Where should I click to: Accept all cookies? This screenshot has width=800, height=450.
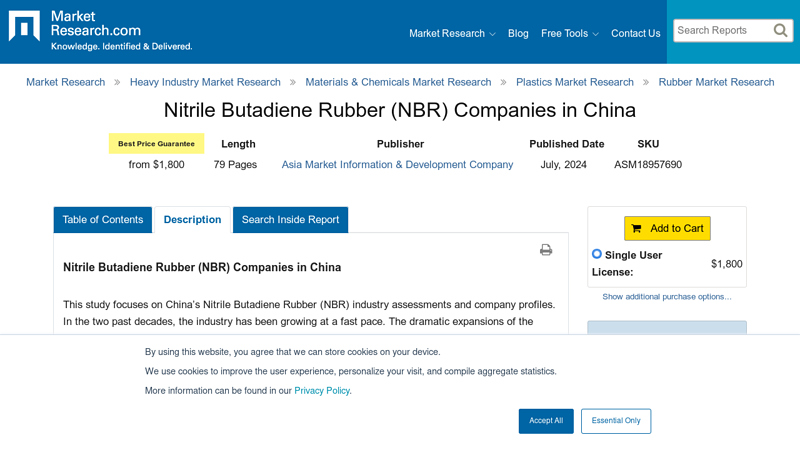546,421
